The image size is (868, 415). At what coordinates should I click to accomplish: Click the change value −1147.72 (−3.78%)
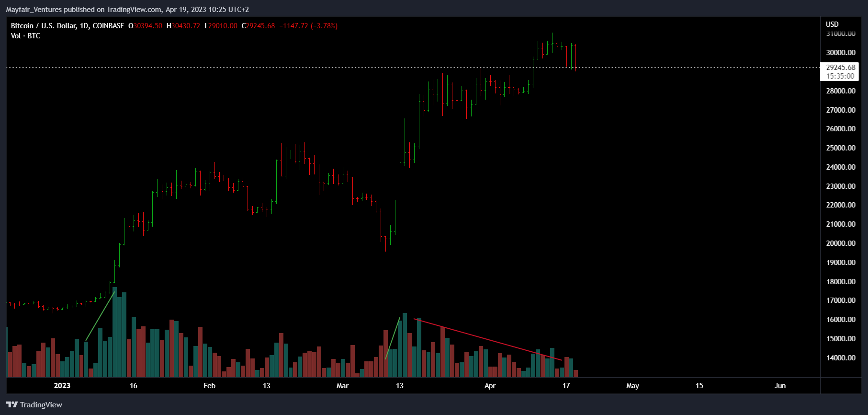coord(308,26)
